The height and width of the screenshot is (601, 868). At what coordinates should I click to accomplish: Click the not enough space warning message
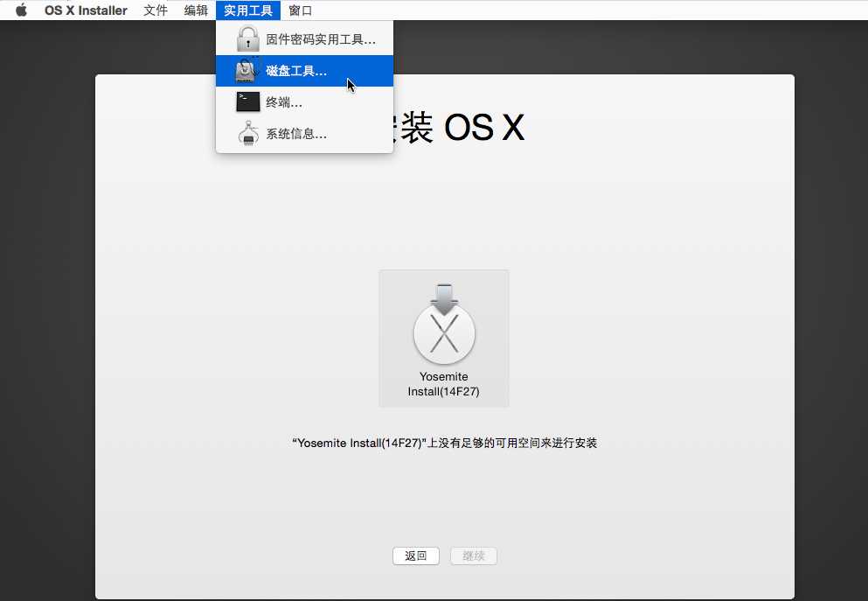click(445, 443)
